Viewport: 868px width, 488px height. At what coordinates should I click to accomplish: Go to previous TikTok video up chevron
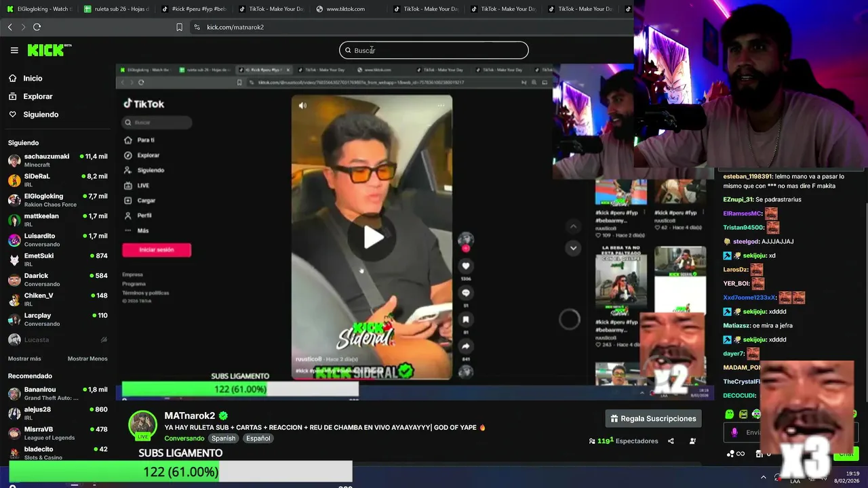pyautogui.click(x=573, y=226)
